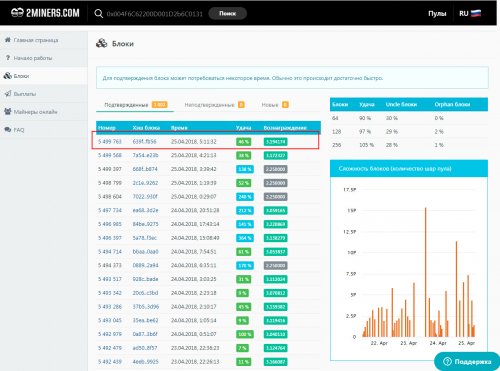
Task: Switch to the unconfirmed blocks tab
Action: [214, 105]
